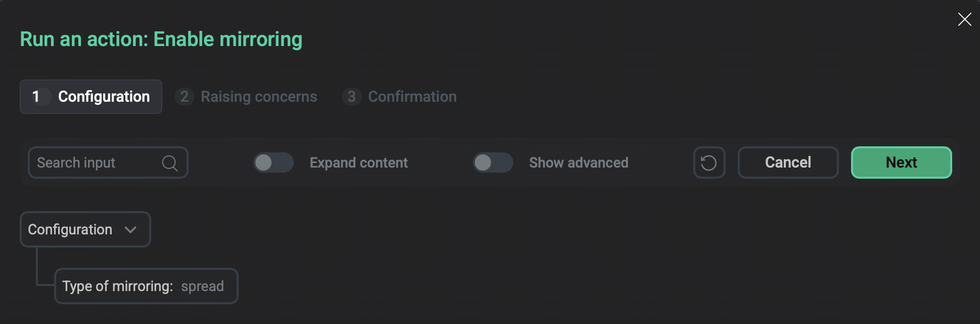Click the "Expand content" label text

point(359,163)
